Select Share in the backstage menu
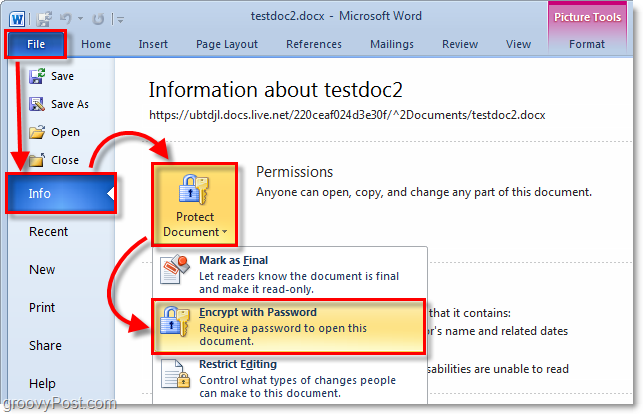643x414 pixels. click(45, 346)
